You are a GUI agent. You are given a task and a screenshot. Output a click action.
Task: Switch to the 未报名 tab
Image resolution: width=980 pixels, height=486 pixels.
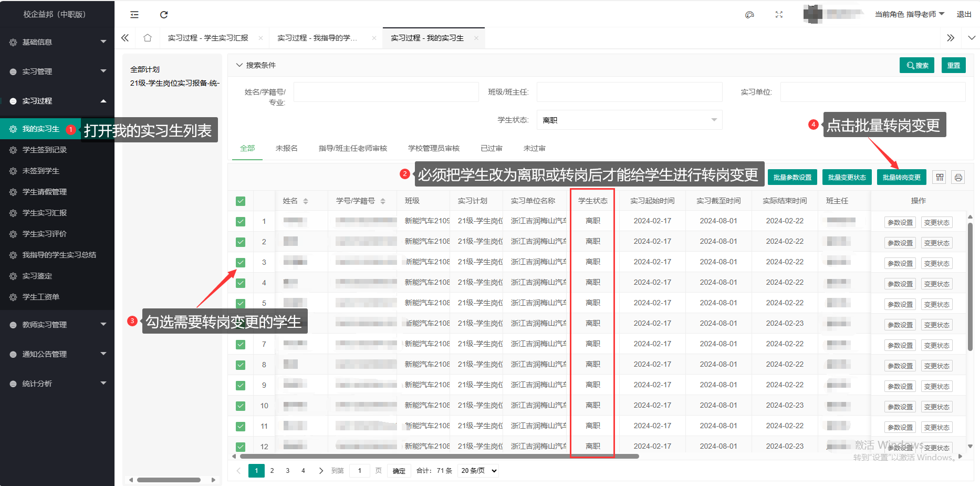click(x=286, y=149)
